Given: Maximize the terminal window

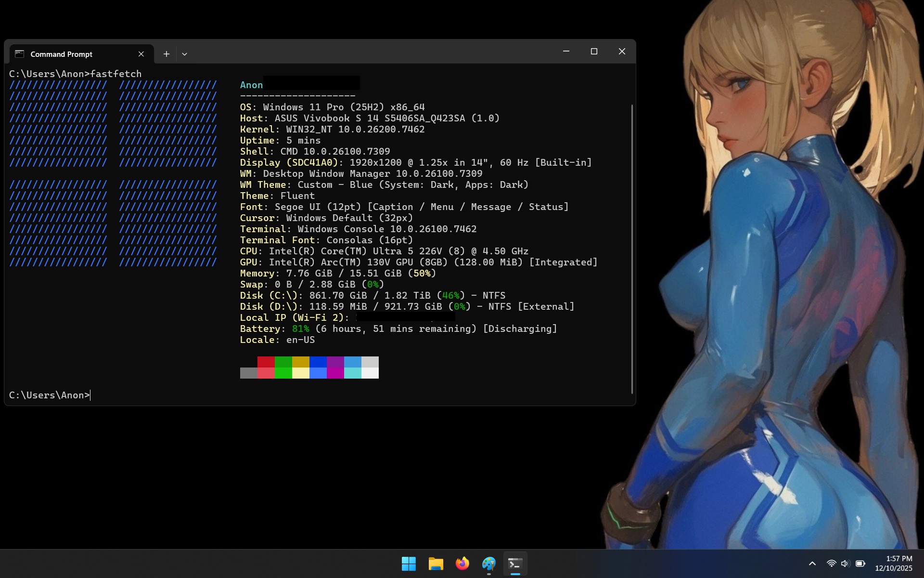Looking at the screenshot, I should pyautogui.click(x=594, y=52).
